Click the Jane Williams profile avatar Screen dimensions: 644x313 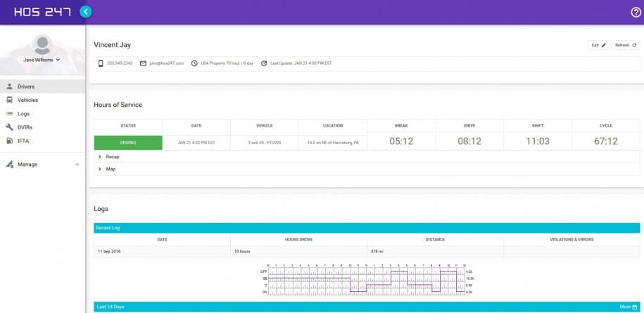tap(42, 45)
